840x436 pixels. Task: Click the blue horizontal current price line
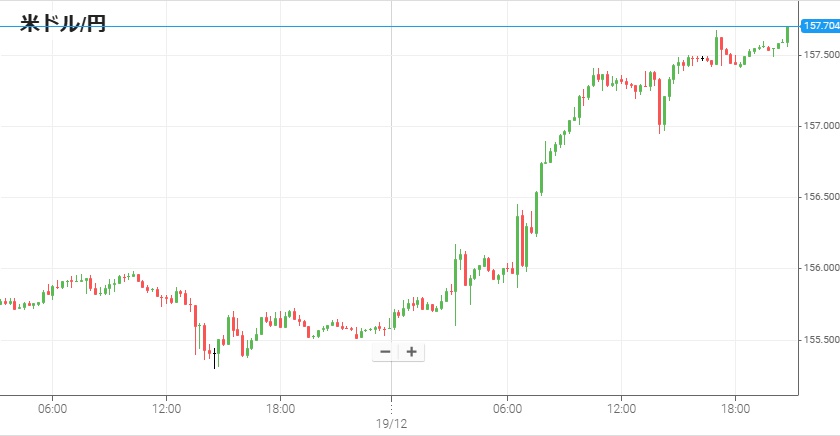point(400,27)
